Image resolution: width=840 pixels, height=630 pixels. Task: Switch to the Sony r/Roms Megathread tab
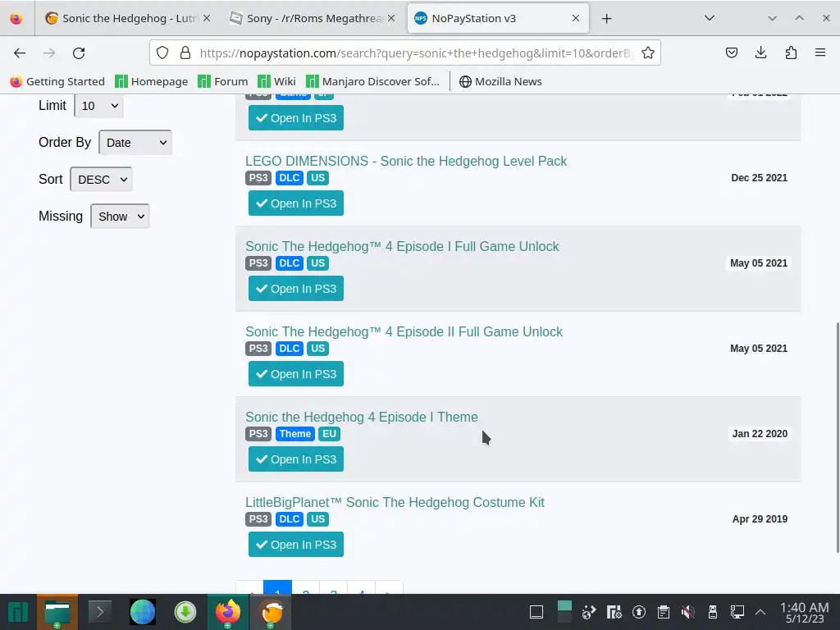coord(312,18)
